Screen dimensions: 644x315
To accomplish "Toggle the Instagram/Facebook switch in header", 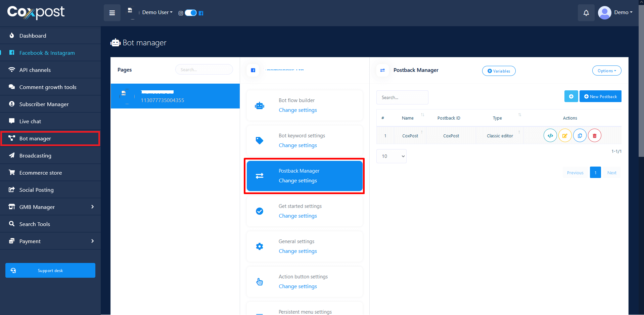I will 191,13.
